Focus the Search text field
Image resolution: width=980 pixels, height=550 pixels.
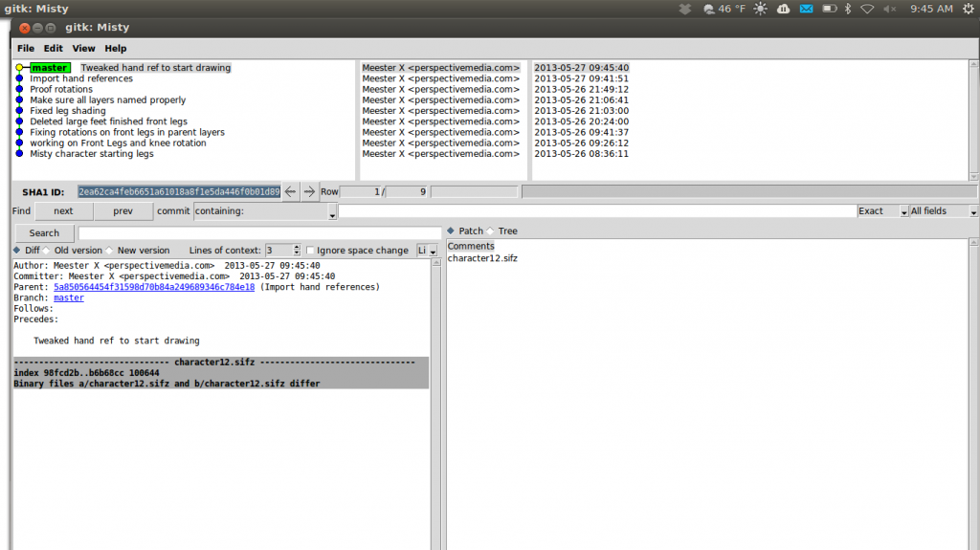(260, 233)
